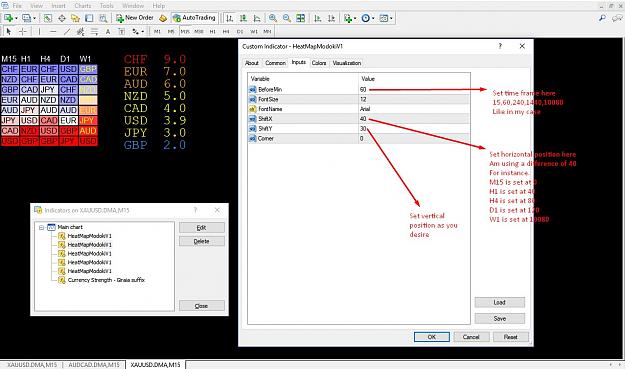Select the trendline drawing tool
Image resolution: width=625 pixels, height=369 pixels.
[67, 31]
